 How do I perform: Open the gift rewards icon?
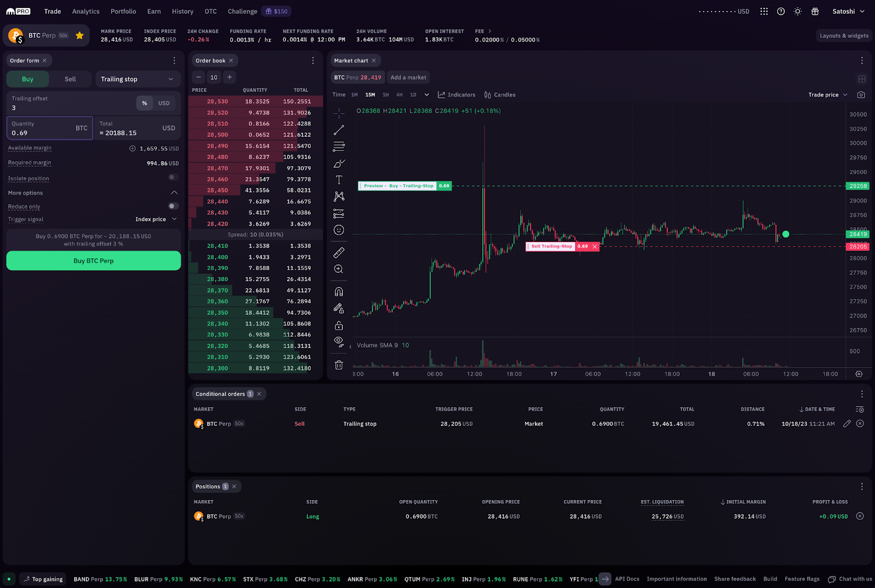[x=815, y=11]
